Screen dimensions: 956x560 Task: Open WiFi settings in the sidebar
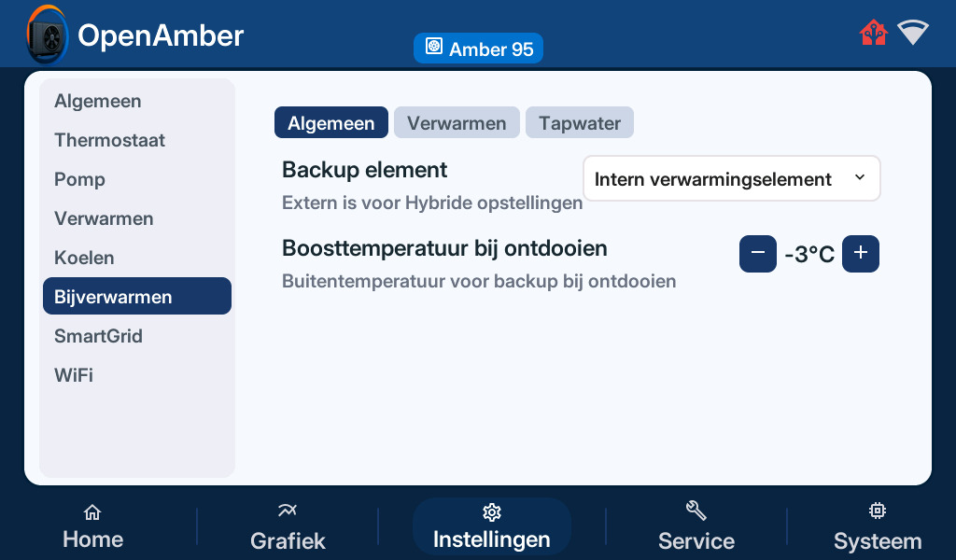137,374
